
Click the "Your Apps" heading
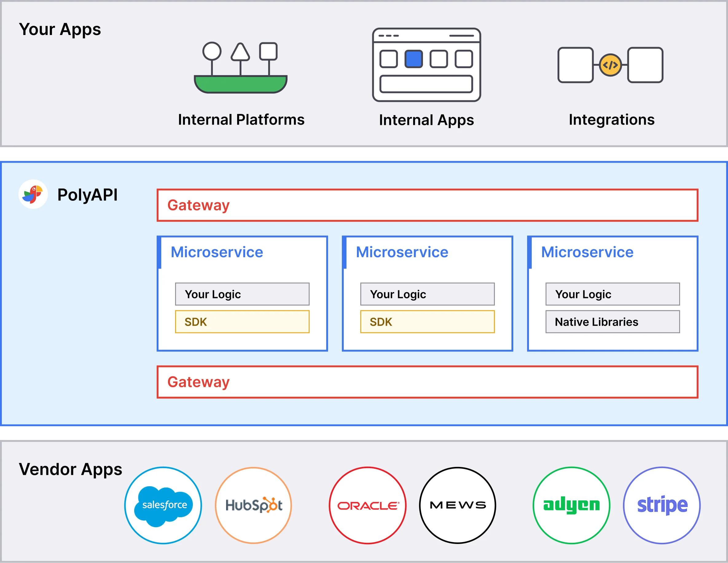60,30
